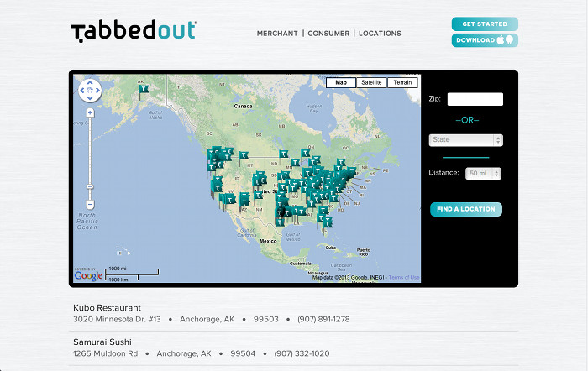Screen dimensions: 588x371
Task: Zoom in using the map plus button
Action: pos(90,112)
